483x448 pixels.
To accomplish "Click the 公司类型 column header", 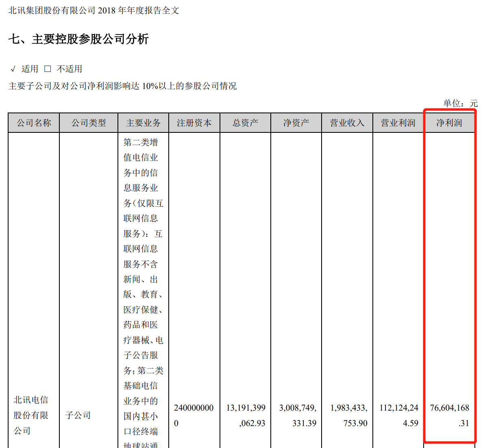I will 89,123.
